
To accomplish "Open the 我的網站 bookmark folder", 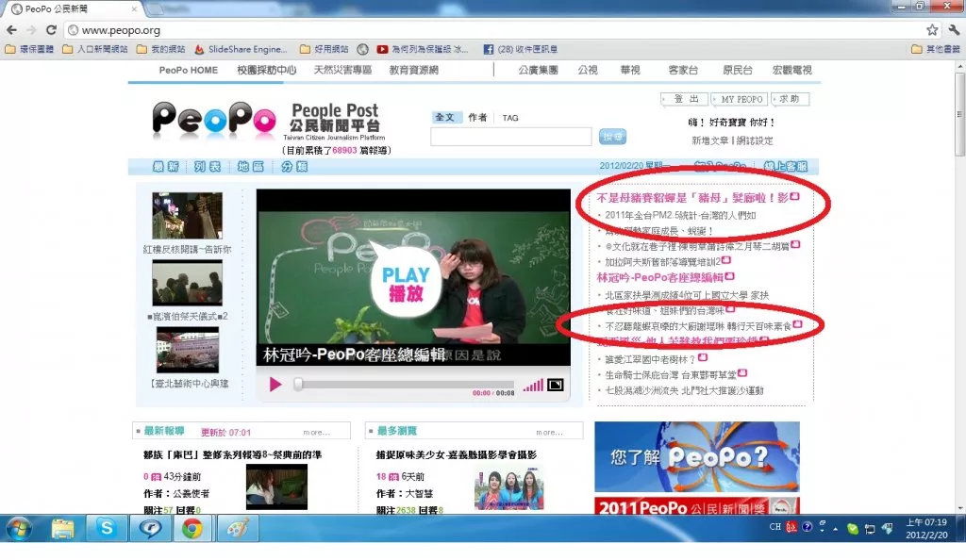I will tap(160, 49).
